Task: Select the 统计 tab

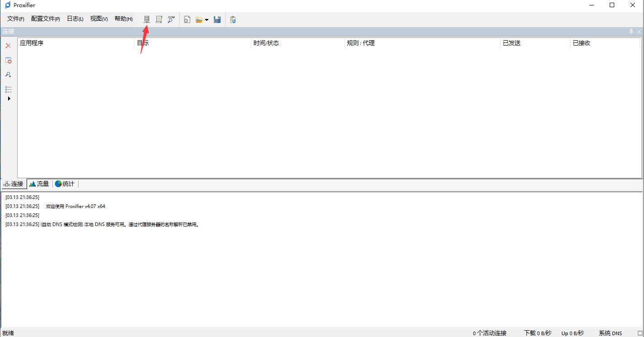Action: [65, 184]
